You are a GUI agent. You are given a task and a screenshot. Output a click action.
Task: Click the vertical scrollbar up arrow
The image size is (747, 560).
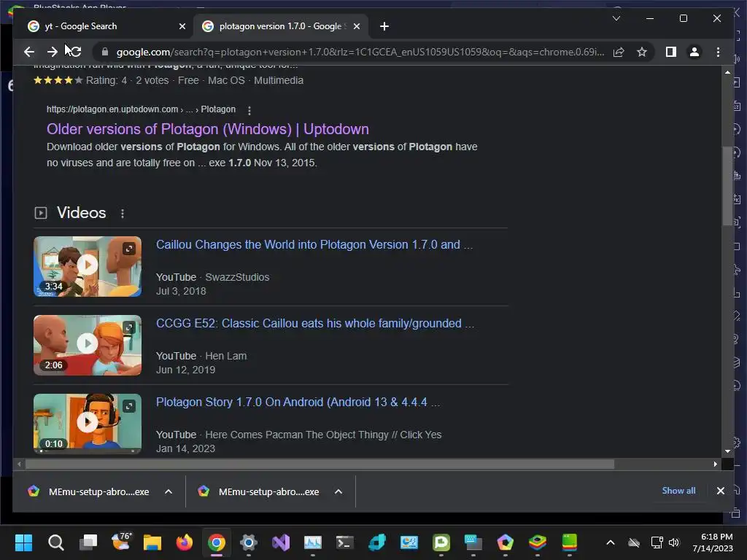click(x=727, y=72)
